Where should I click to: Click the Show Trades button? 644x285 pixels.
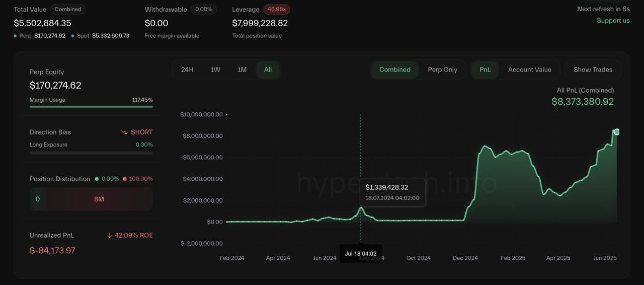(593, 69)
